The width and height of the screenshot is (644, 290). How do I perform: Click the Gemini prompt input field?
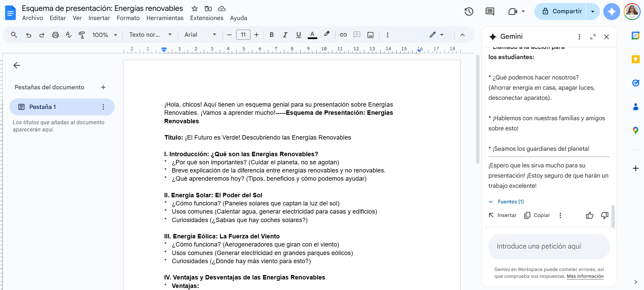pyautogui.click(x=549, y=246)
